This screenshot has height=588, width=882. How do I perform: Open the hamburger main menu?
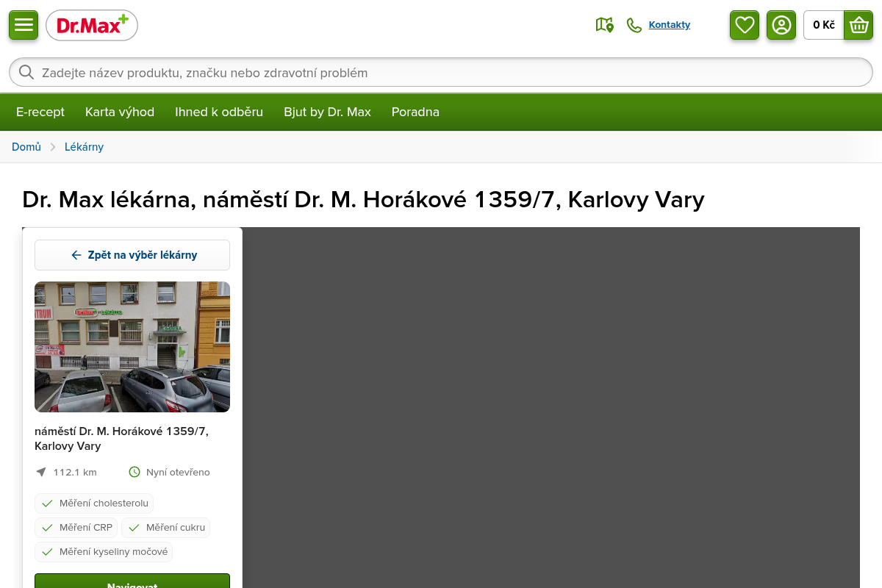tap(24, 25)
